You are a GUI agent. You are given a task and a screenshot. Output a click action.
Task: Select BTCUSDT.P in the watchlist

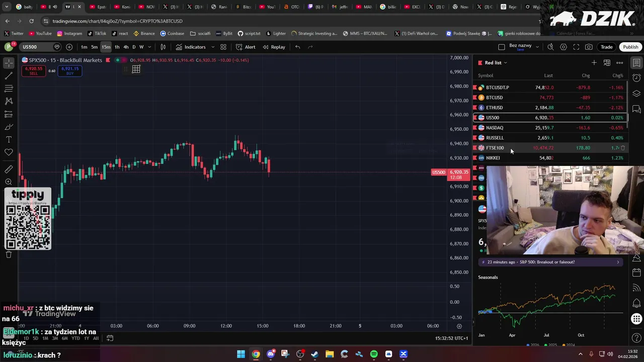550,87
